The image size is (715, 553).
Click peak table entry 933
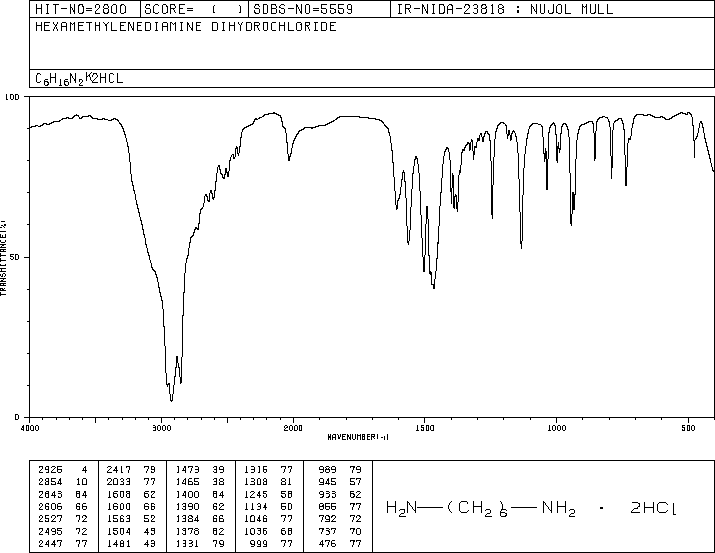click(x=327, y=494)
